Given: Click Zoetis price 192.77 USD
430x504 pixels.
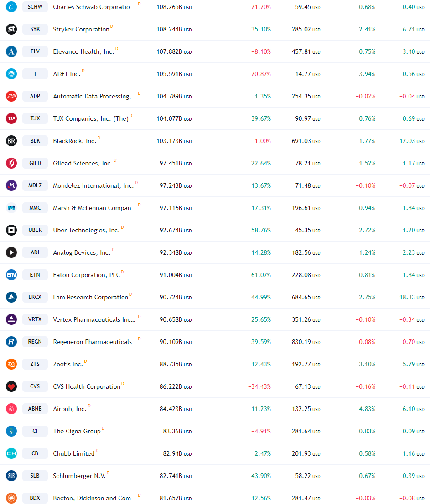Looking at the screenshot, I should click(306, 365).
